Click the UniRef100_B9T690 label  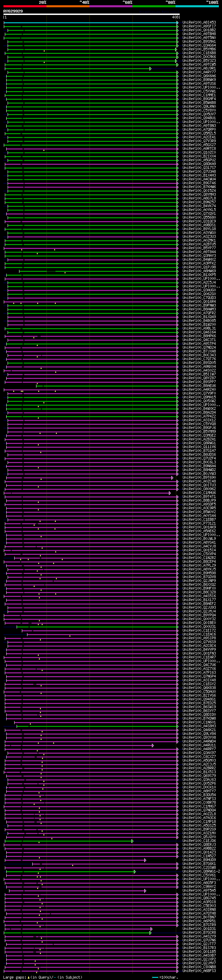click(199, 477)
